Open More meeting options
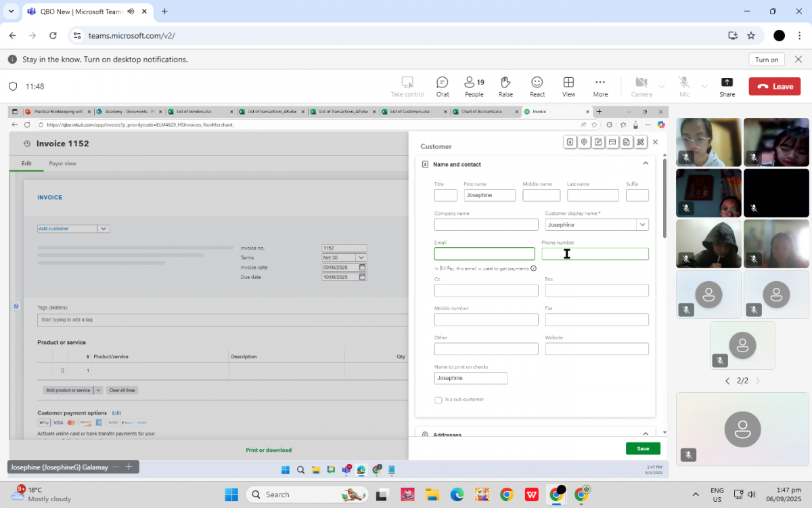The image size is (812, 508). (x=600, y=87)
